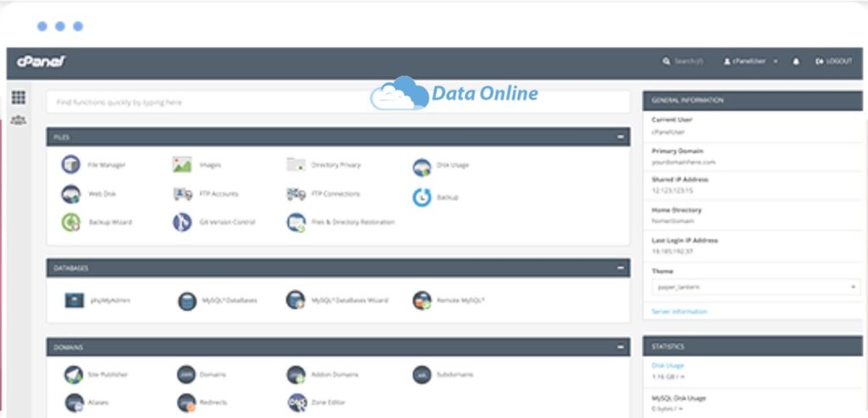Open the Subdomains icon
Viewport: 868px width, 418px height.
coord(422,375)
